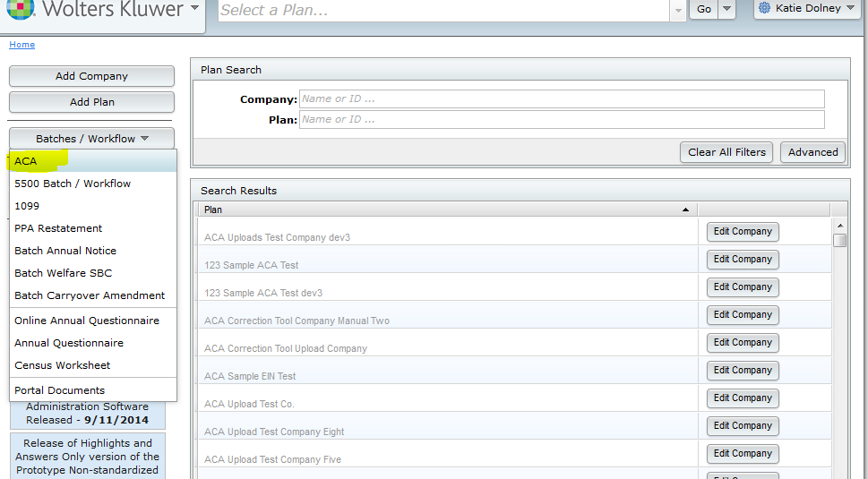This screenshot has width=868, height=479.
Task: Edit Company for ACA Uploads Test Company dev3
Action: (x=743, y=232)
